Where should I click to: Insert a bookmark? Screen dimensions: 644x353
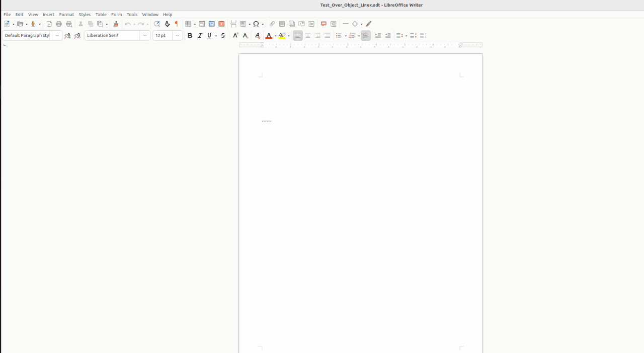pos(301,24)
